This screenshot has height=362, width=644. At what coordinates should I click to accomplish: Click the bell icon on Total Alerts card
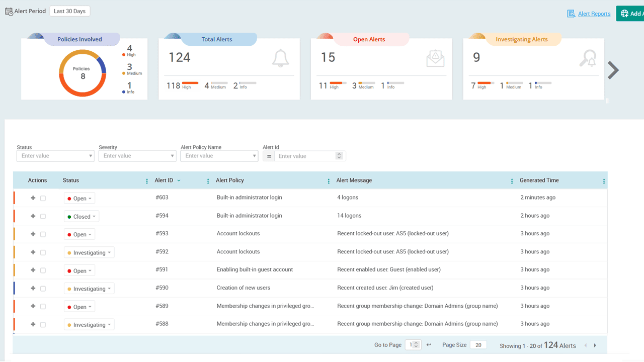click(280, 58)
